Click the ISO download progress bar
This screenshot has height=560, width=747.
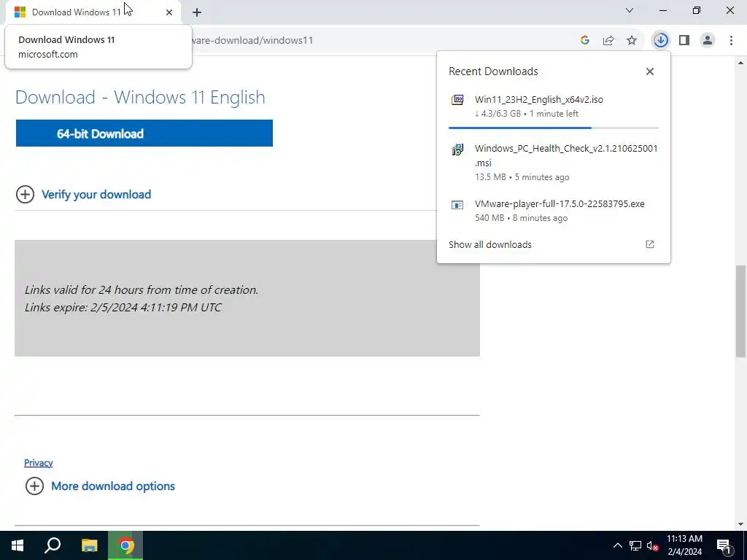click(x=553, y=128)
